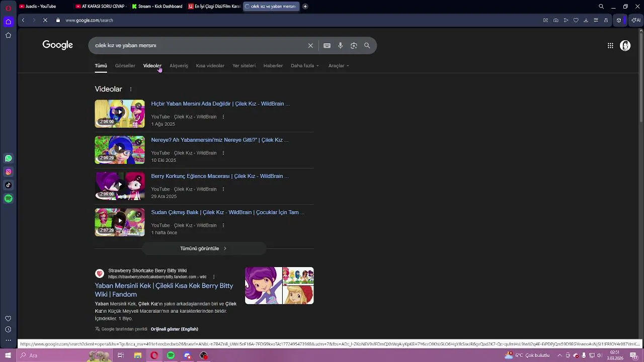Submit search with the magnifier icon

(367, 46)
